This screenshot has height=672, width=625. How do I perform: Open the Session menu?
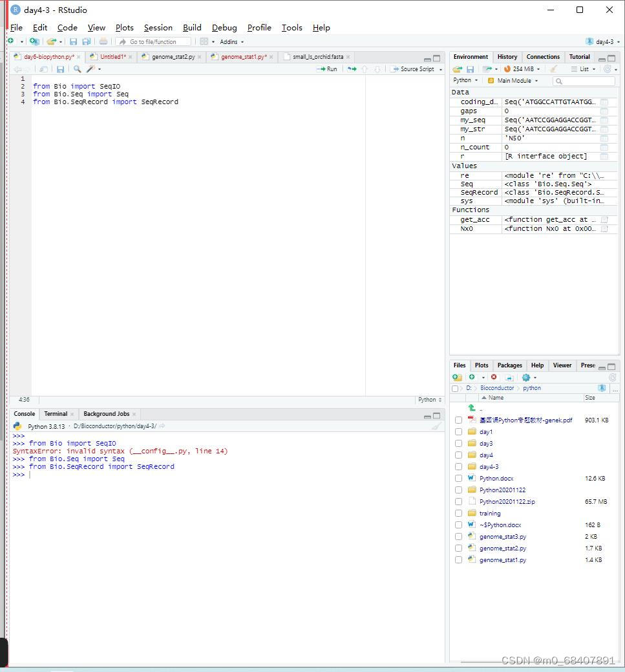158,27
